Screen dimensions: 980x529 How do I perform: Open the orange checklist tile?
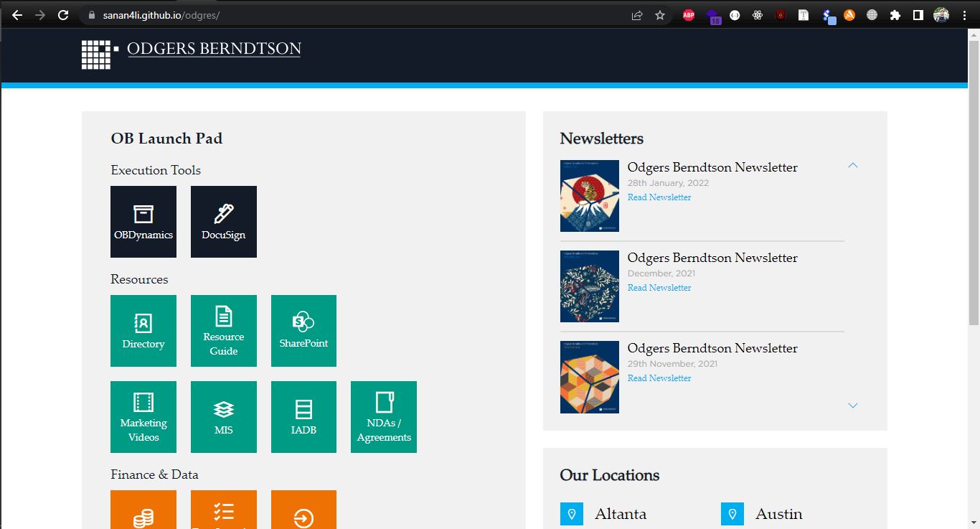coord(224,510)
